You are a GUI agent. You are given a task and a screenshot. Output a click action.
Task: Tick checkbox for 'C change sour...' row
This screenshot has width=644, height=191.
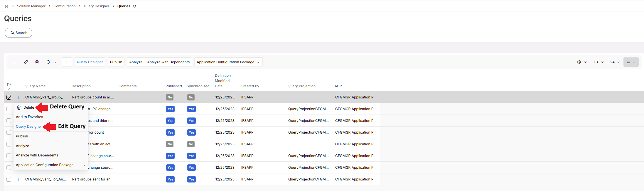9,156
